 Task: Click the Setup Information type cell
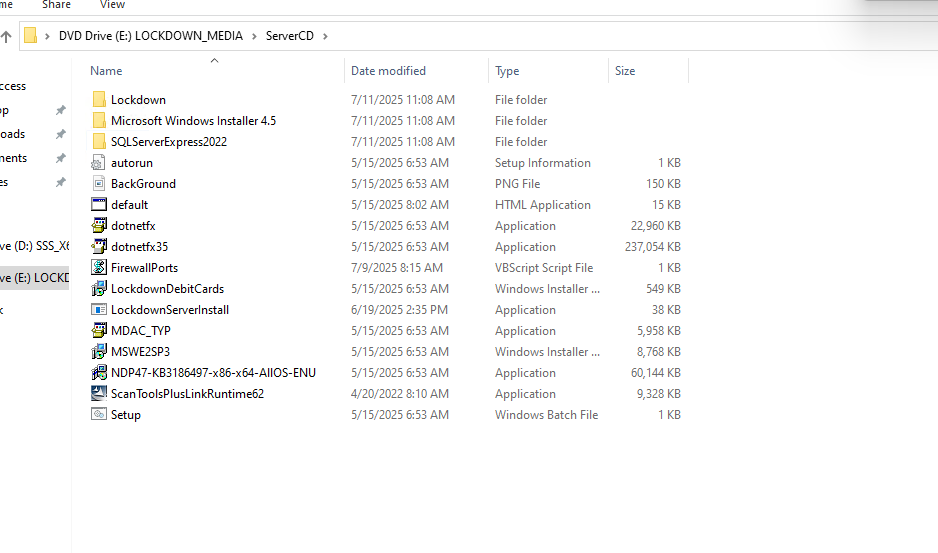(x=543, y=163)
